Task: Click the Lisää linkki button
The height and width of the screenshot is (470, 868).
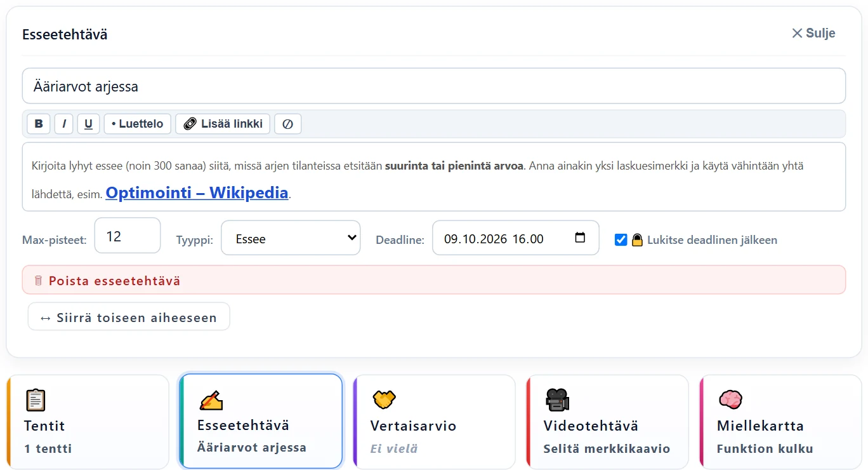Action: pos(223,124)
